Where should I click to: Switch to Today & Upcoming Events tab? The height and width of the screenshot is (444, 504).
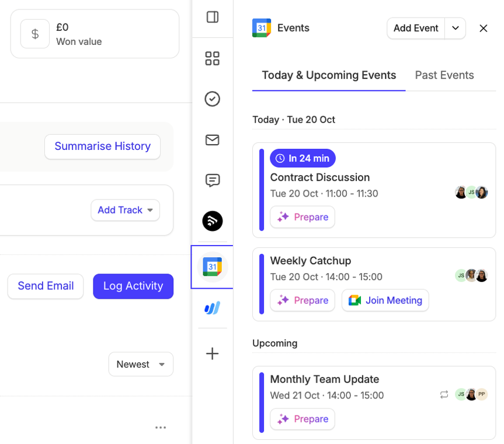coord(329,75)
